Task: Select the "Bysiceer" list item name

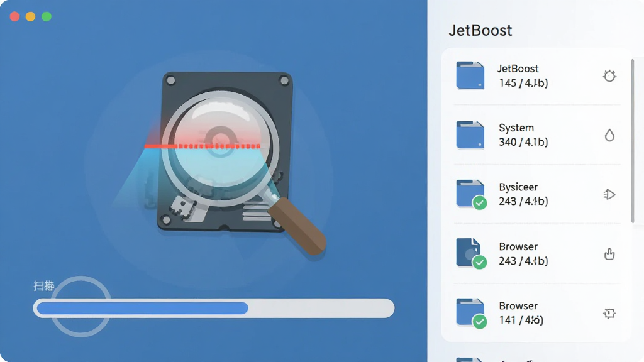Action: pos(518,187)
